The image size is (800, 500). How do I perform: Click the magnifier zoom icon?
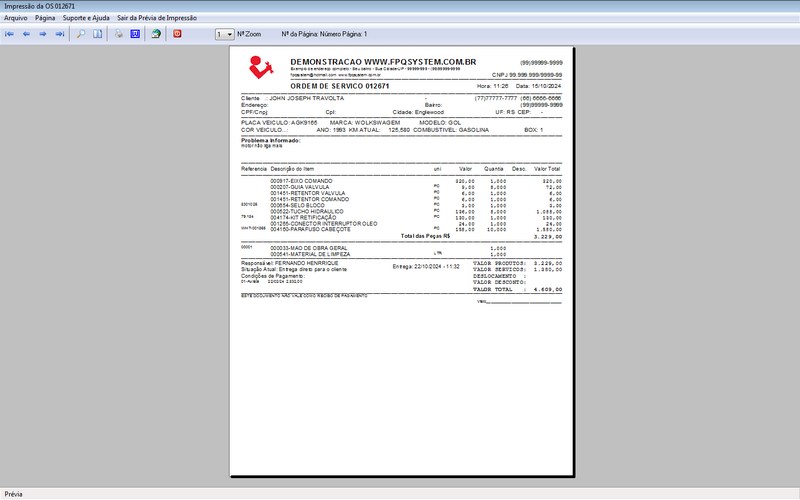[x=81, y=34]
